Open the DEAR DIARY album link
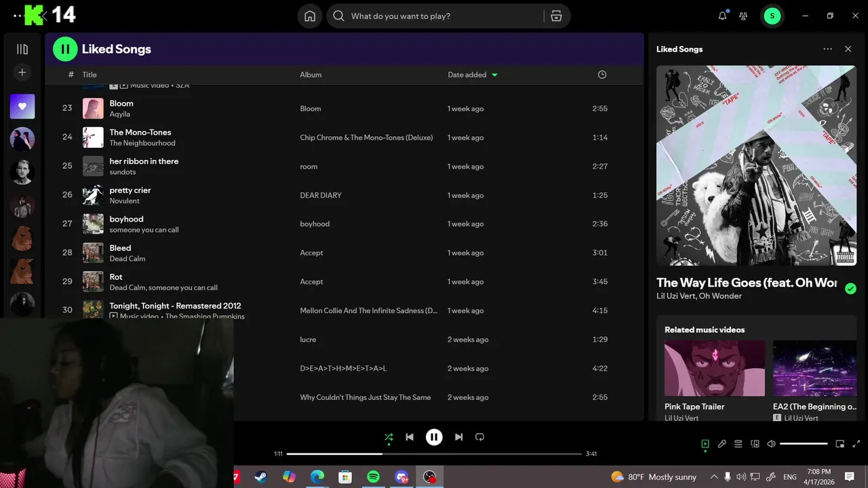 point(321,195)
